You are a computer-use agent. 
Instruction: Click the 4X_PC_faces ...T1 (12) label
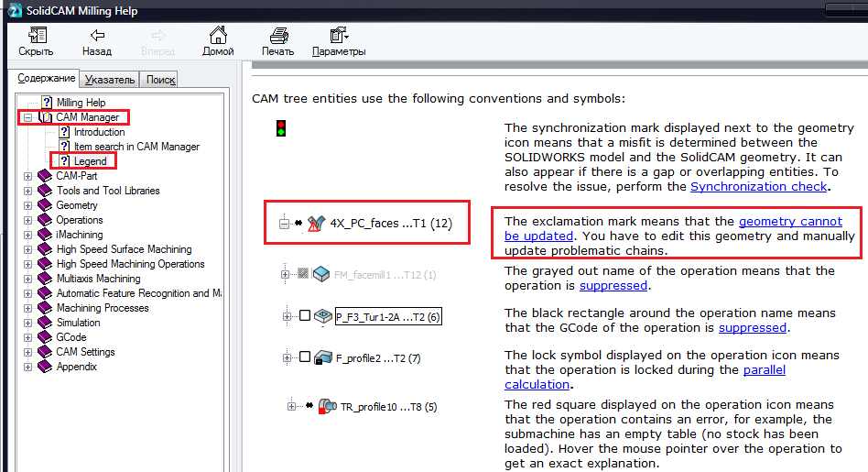[x=391, y=224]
